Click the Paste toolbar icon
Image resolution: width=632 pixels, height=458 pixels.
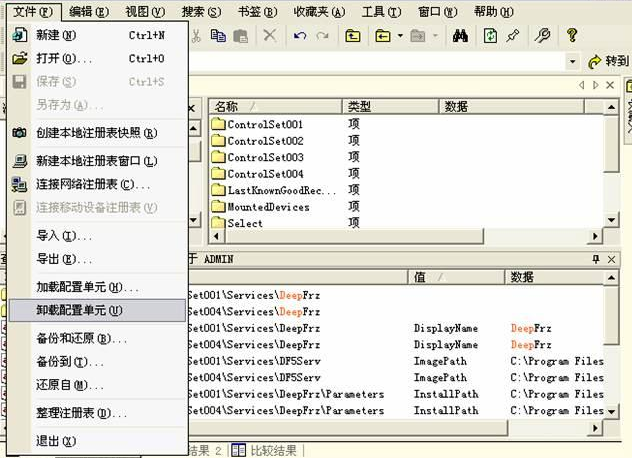(x=240, y=36)
